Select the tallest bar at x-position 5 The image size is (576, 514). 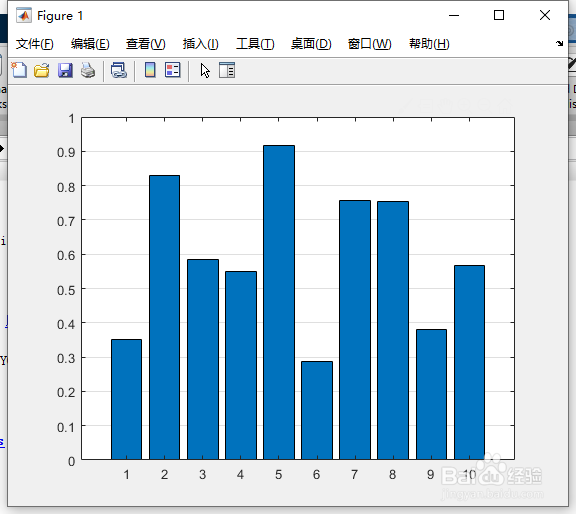click(279, 302)
